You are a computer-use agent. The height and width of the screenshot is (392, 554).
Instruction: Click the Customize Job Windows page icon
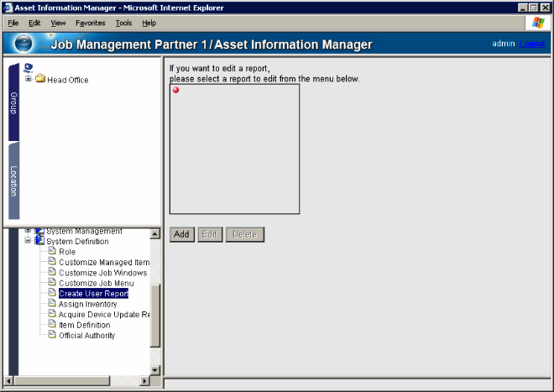point(52,272)
